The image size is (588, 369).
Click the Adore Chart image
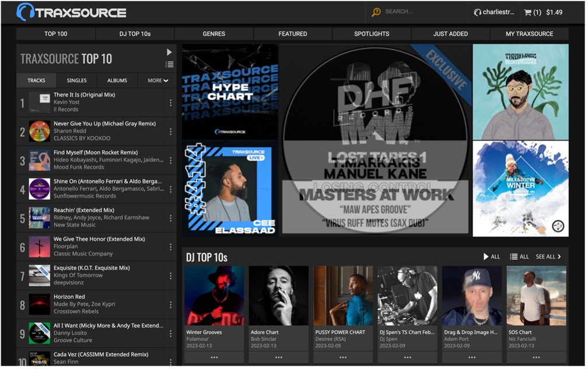(x=279, y=296)
